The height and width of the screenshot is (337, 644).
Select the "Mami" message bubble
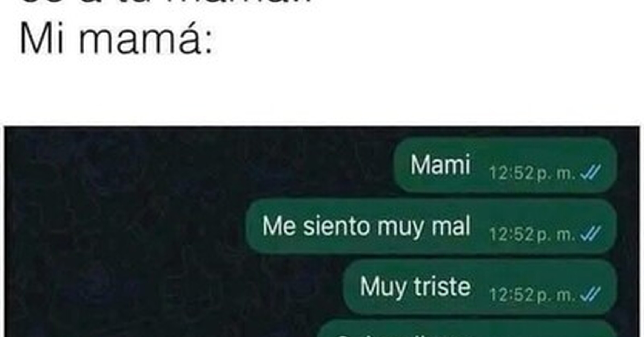[505, 165]
